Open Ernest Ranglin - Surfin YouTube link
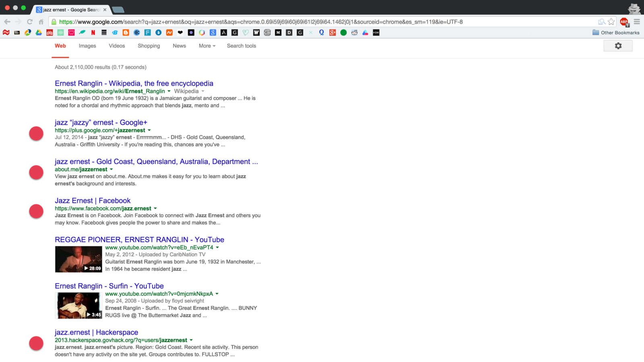 point(109,286)
